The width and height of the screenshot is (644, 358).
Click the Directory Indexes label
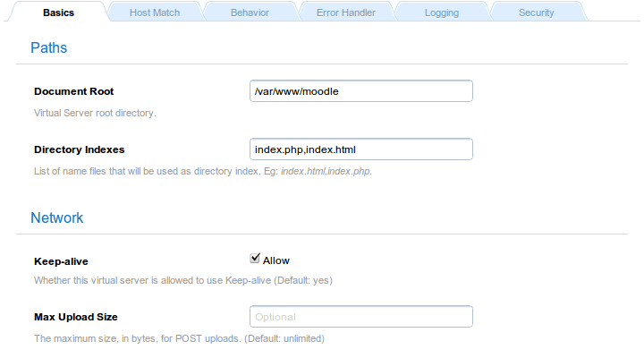coord(79,149)
